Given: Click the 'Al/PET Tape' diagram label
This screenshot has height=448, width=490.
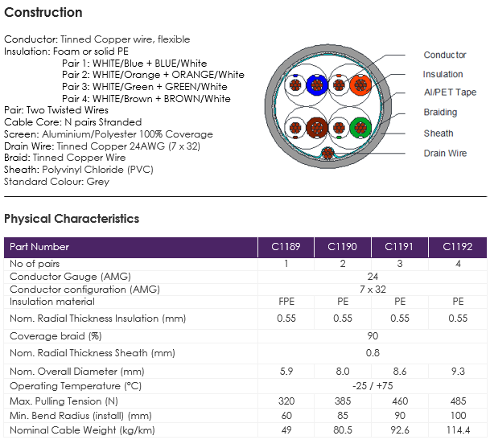Looking at the screenshot, I should 450,92.
